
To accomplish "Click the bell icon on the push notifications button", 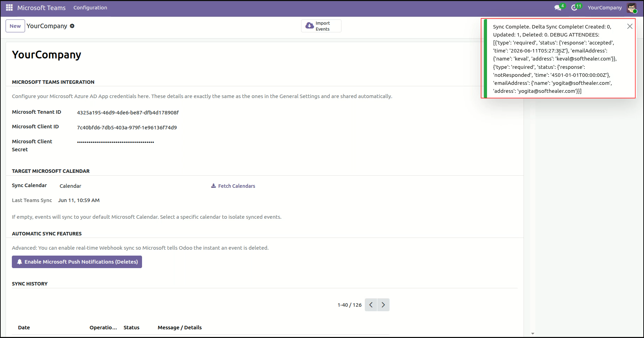I will (19, 262).
